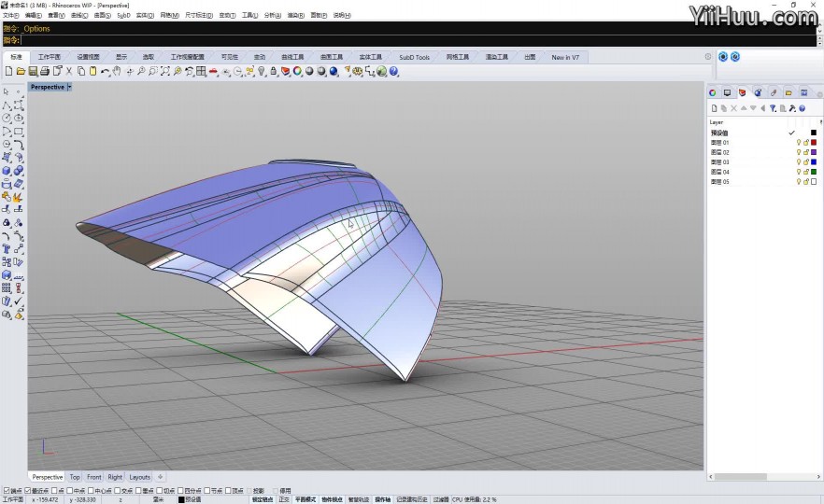824x504 pixels.
Task: Toggle 正交 ortho mode in the status bar
Action: click(x=284, y=500)
